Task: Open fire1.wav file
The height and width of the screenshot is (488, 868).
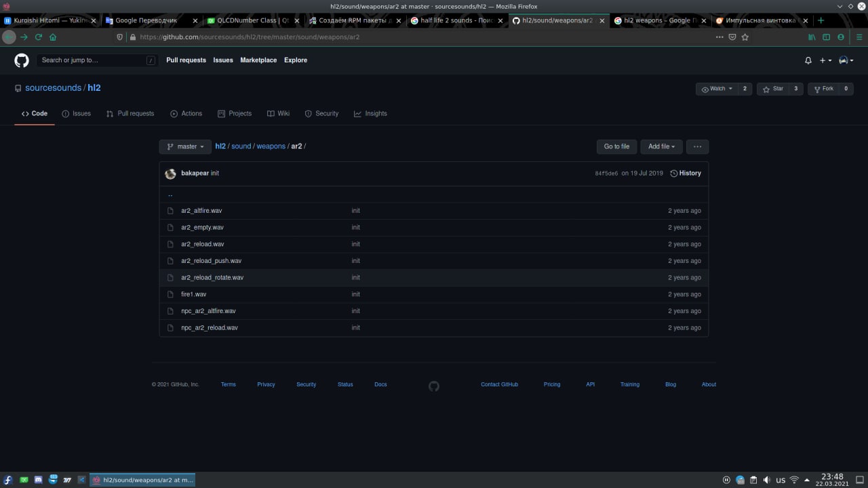Action: (x=194, y=294)
